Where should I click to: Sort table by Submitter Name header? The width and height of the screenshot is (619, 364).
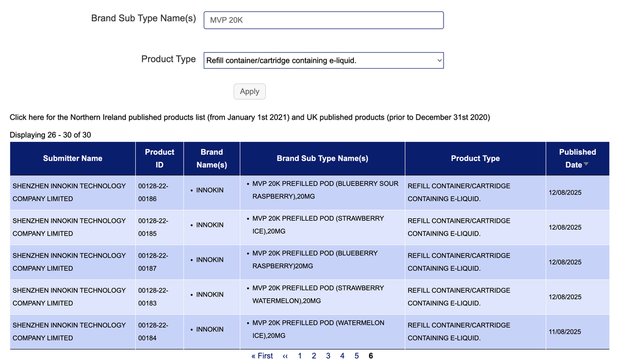(x=73, y=158)
